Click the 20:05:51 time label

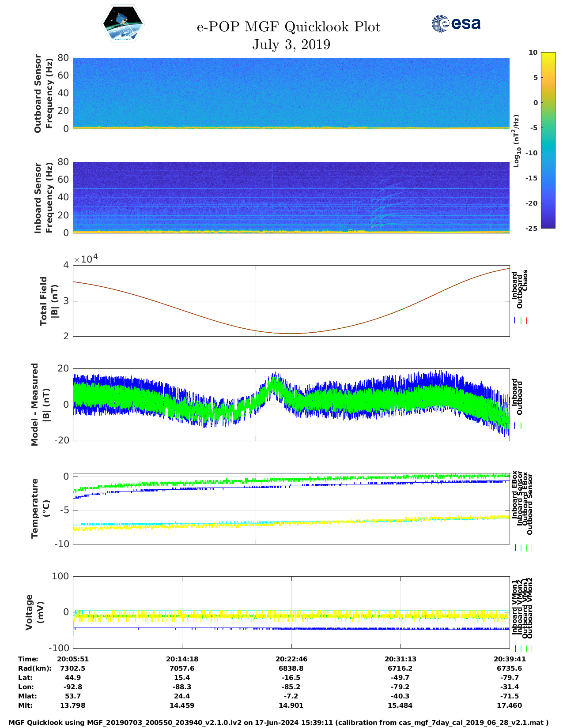(x=73, y=659)
